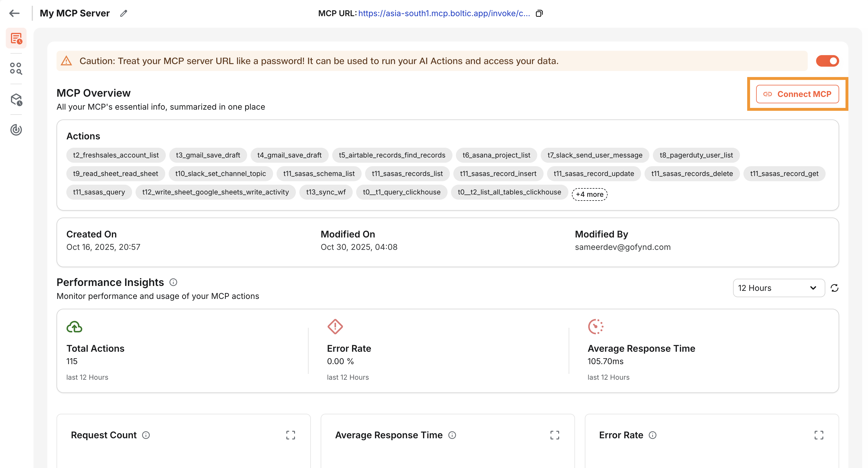The image size is (868, 468).
Task: Expand the Error Rate chart fullscreen
Action: [819, 435]
